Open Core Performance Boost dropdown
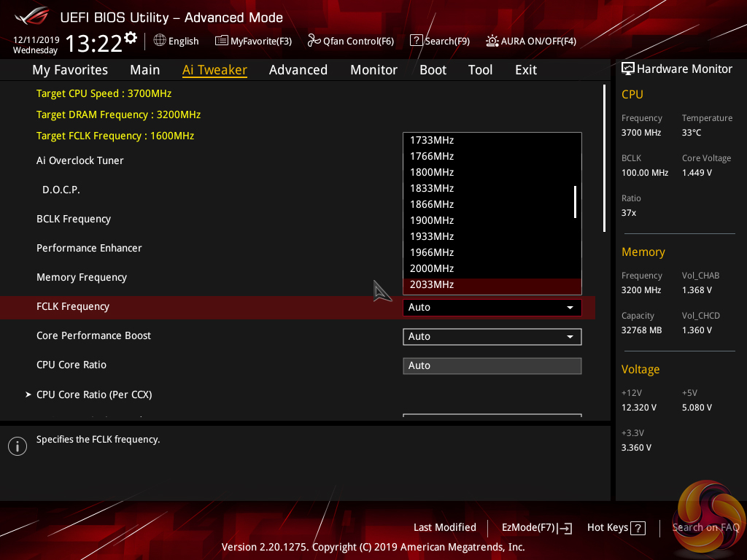747x560 pixels. (x=492, y=336)
